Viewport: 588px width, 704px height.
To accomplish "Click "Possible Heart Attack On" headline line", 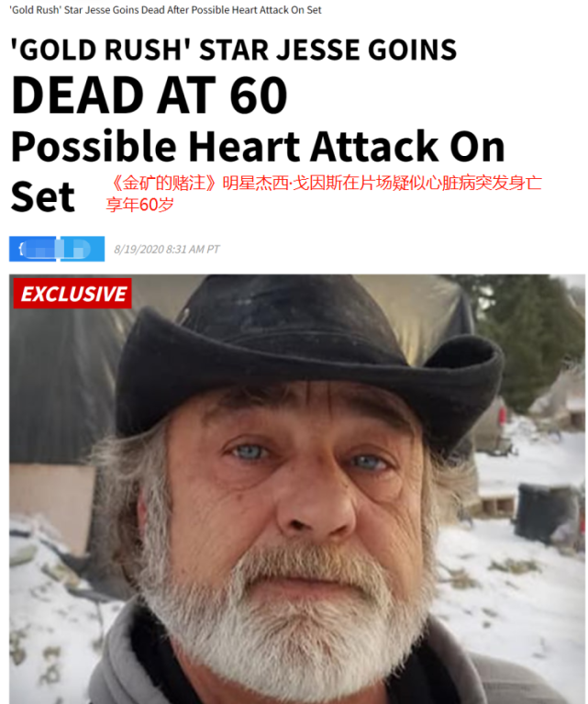I will pos(258,146).
